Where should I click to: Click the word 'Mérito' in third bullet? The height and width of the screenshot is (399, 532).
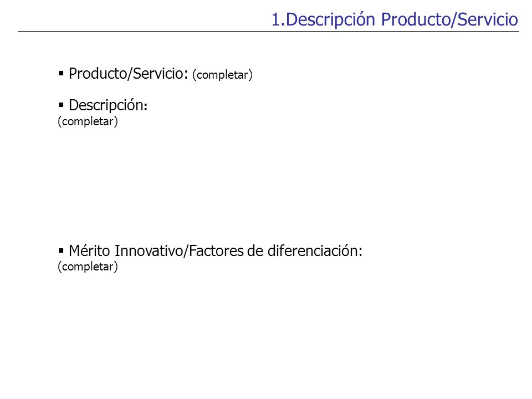click(x=89, y=251)
